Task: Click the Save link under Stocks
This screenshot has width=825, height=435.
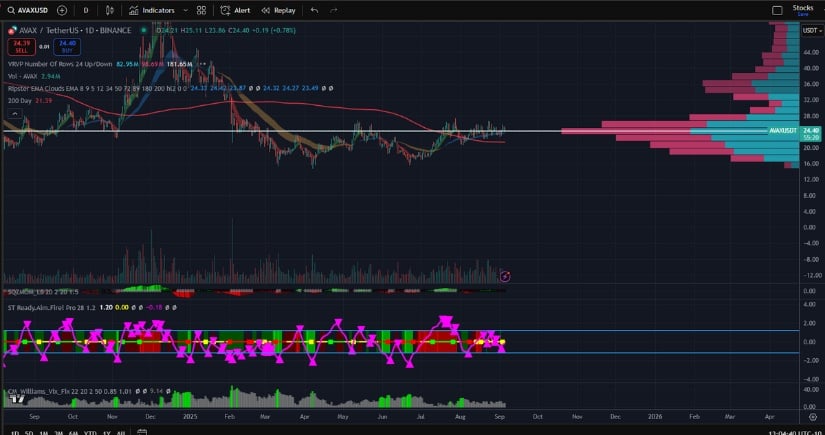Action: 803,14
